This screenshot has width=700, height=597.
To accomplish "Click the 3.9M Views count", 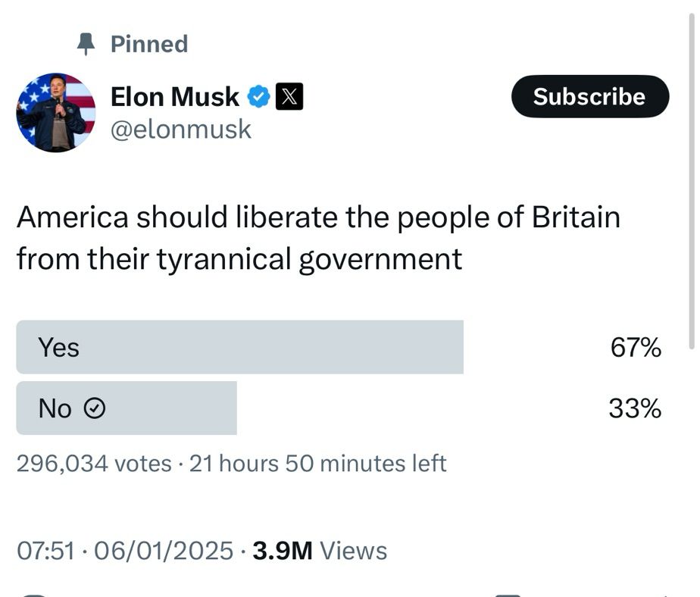I will [319, 551].
